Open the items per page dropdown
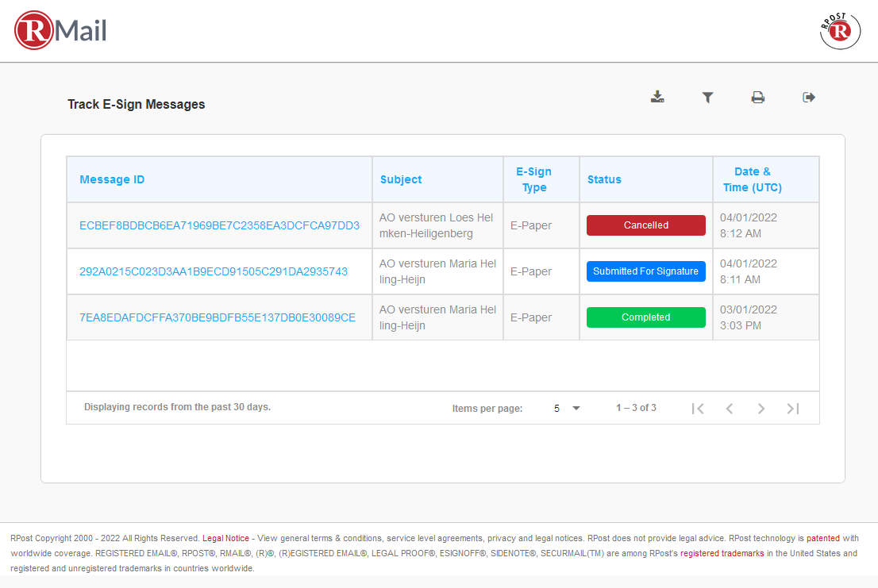This screenshot has height=588, width=878. [x=567, y=409]
